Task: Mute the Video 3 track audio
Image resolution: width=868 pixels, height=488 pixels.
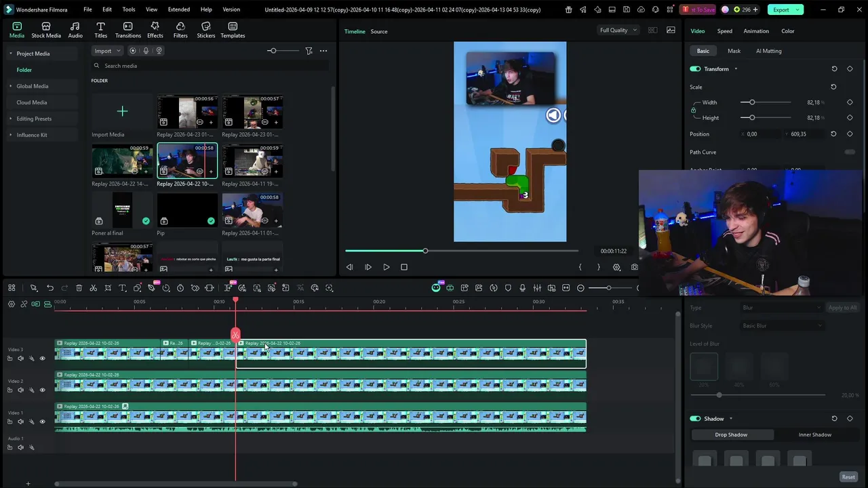Action: click(x=20, y=359)
